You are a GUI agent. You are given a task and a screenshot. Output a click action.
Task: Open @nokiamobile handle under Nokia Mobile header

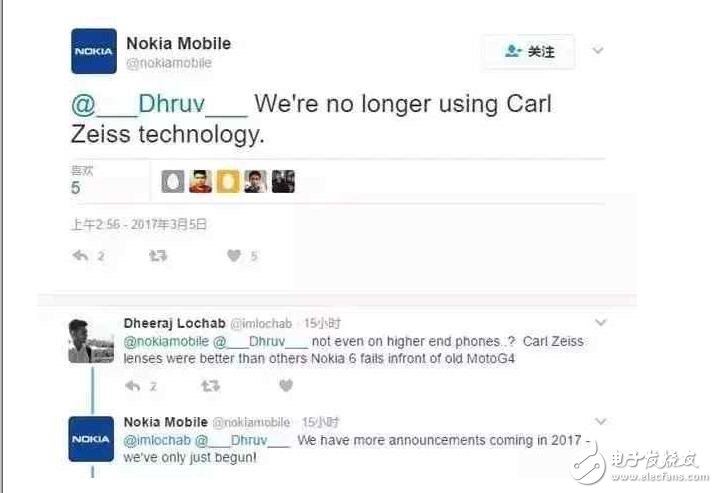coord(168,64)
